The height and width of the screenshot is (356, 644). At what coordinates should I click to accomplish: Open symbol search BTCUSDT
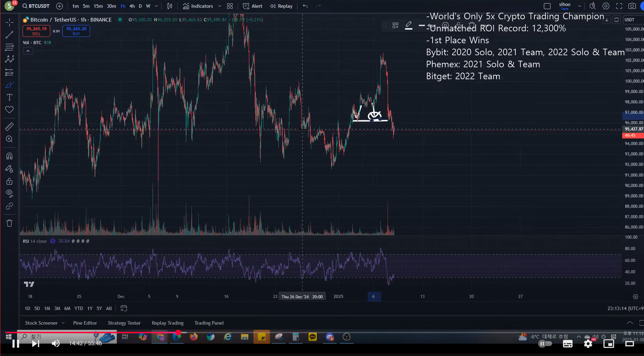(36, 6)
